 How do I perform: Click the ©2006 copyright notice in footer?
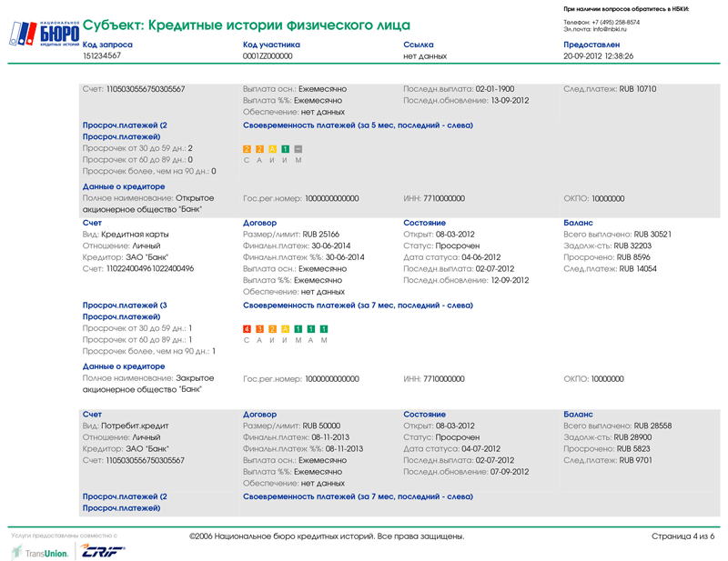(327, 536)
